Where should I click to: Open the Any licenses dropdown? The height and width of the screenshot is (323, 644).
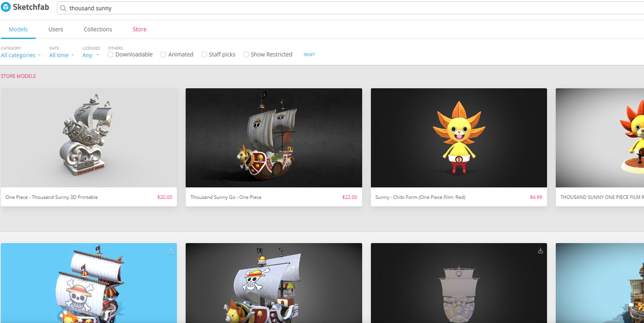click(x=91, y=55)
